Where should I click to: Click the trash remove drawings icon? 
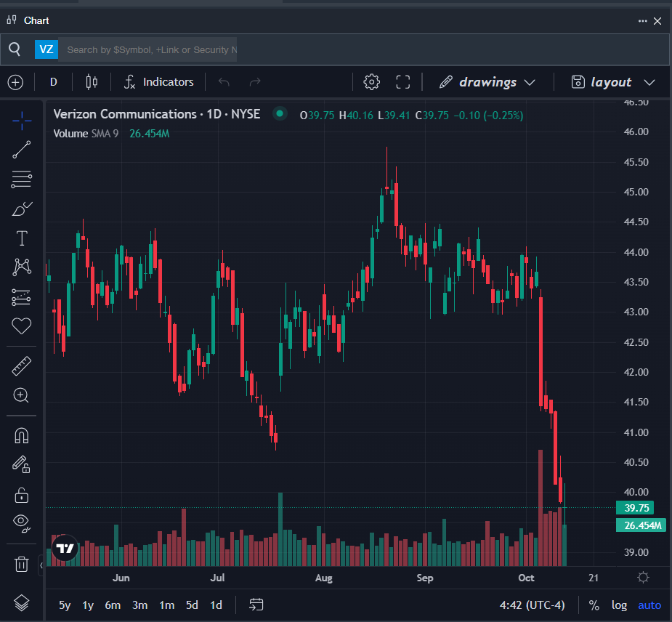(x=22, y=563)
